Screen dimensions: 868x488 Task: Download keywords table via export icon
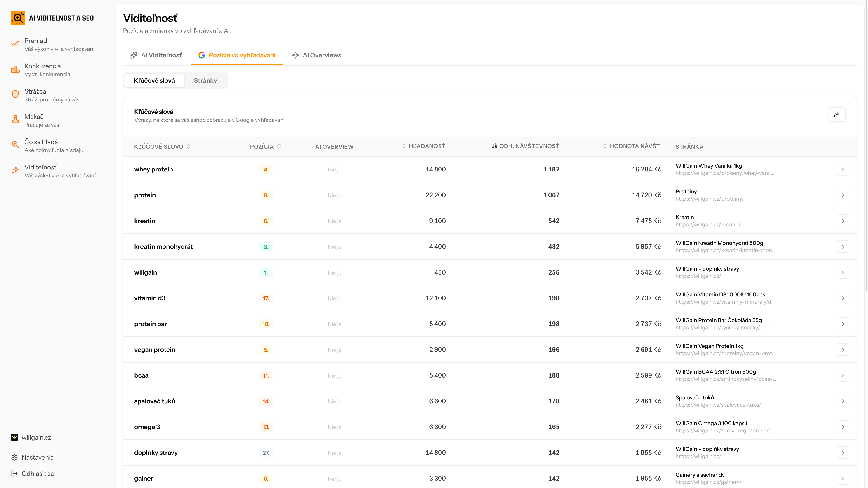[x=837, y=115]
